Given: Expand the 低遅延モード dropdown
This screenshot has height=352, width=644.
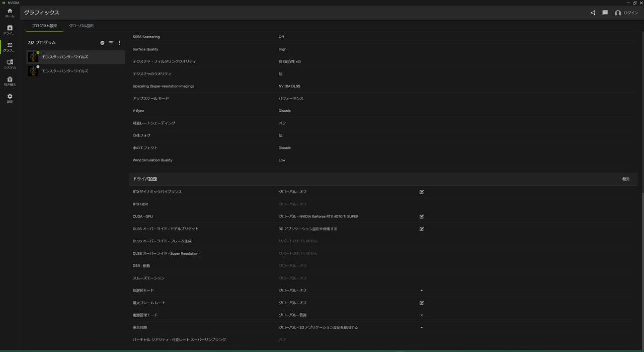Looking at the screenshot, I should pos(421,290).
